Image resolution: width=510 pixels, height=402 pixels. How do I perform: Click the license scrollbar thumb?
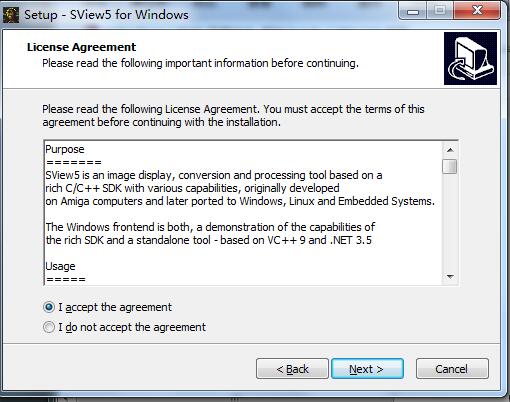tap(450, 166)
